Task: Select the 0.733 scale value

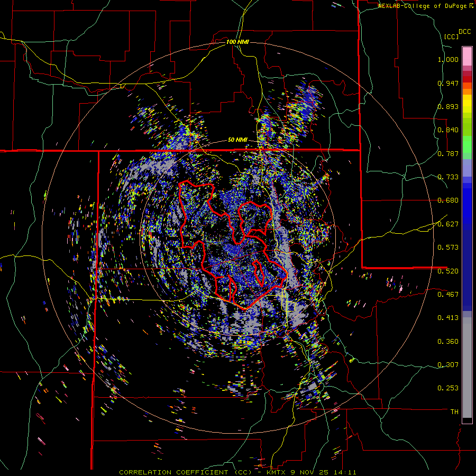Action: pos(448,177)
